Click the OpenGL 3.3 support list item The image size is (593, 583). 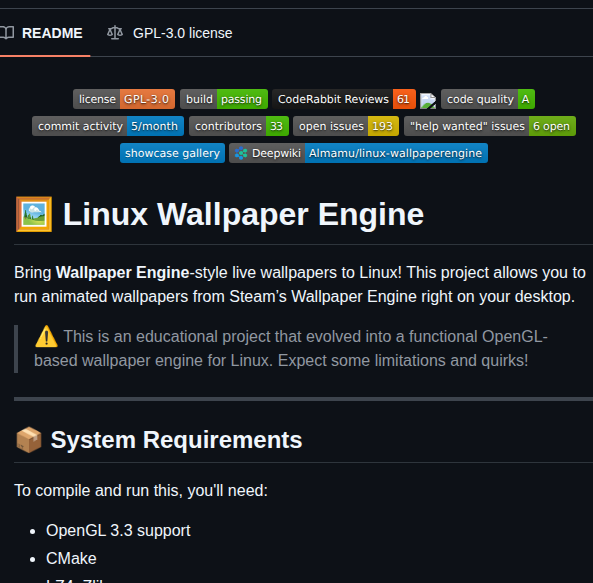coord(118,530)
